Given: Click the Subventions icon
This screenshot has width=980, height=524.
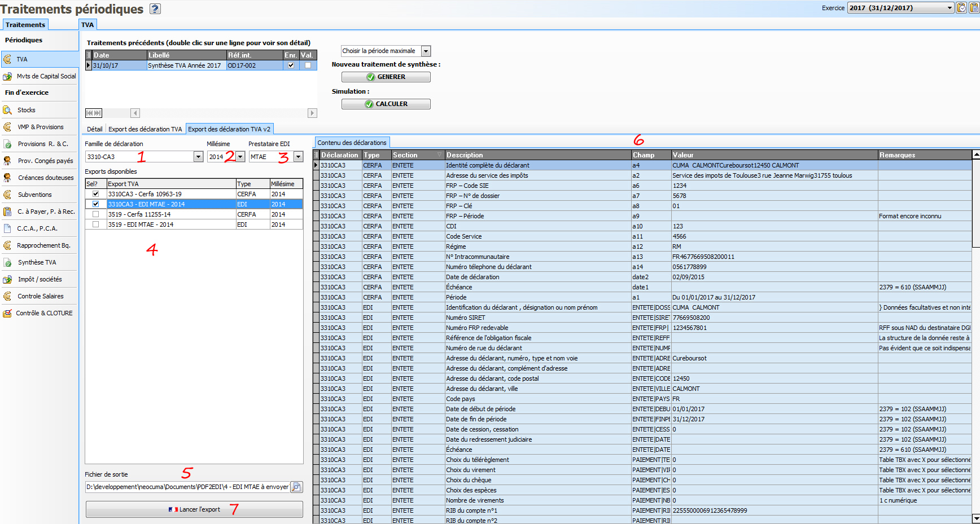Looking at the screenshot, I should pyautogui.click(x=7, y=195).
